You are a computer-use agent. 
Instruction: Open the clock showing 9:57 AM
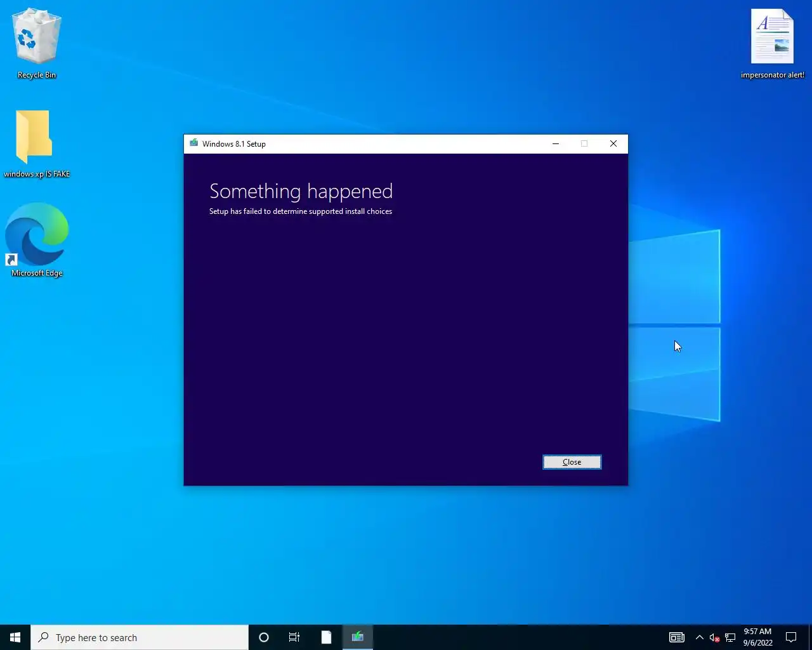click(757, 637)
